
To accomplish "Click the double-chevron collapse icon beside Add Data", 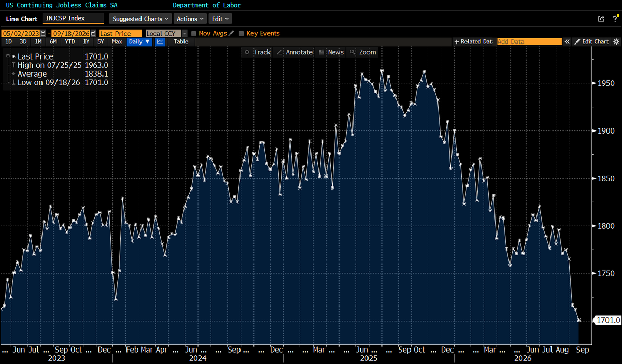I will click(x=567, y=41).
